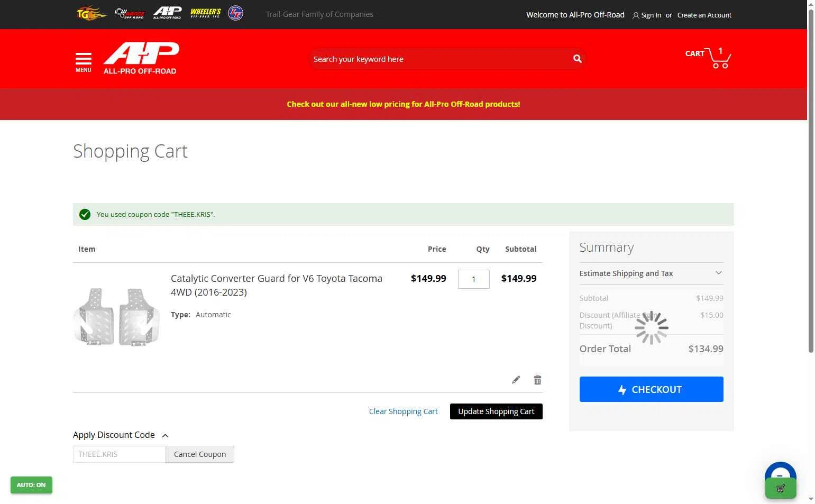
Task: Click the Trail-Gear Family of Companies text
Action: coord(319,14)
